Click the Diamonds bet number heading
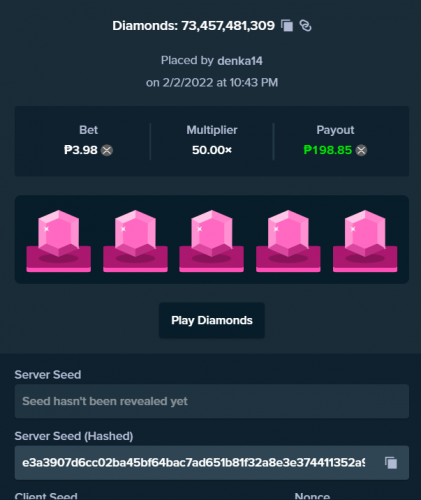 tap(193, 26)
